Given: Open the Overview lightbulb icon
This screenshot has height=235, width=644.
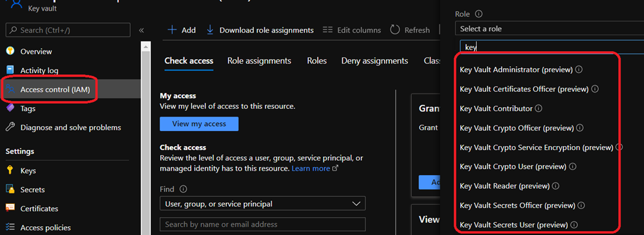Looking at the screenshot, I should coord(10,52).
